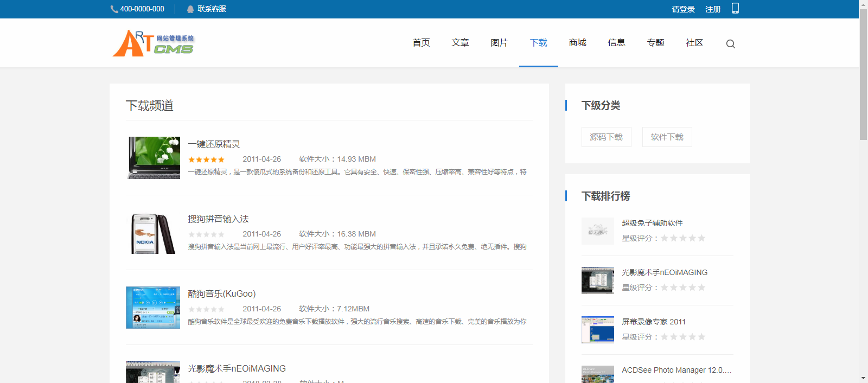Click the ART CMS logo
The width and height of the screenshot is (868, 383).
point(154,43)
